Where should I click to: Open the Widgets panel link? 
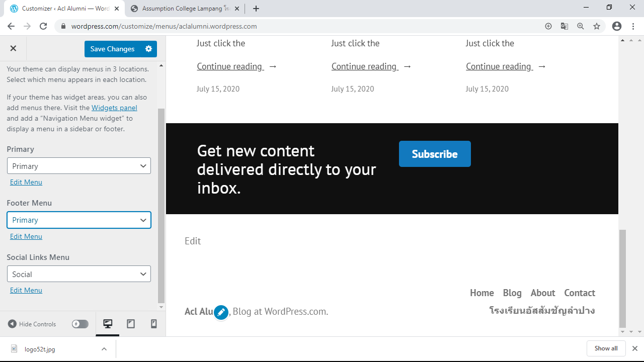(114, 108)
